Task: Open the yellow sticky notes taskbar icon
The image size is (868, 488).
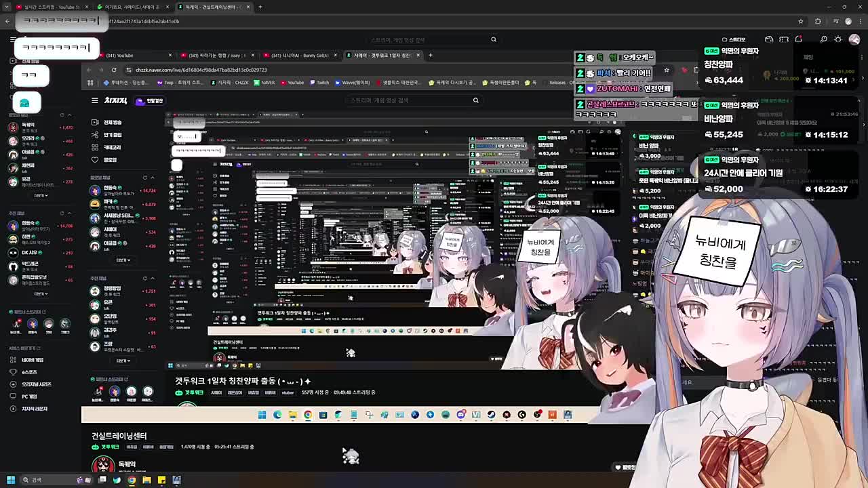Action: [x=161, y=480]
